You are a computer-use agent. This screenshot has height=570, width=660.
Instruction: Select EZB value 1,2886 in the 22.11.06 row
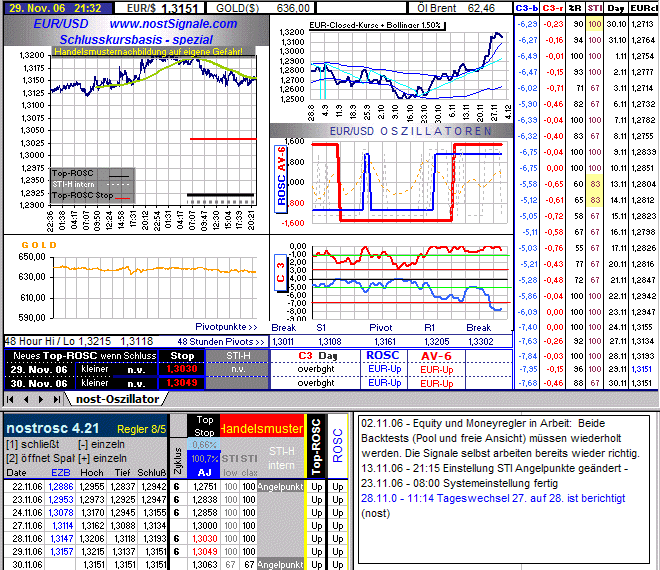pyautogui.click(x=61, y=487)
